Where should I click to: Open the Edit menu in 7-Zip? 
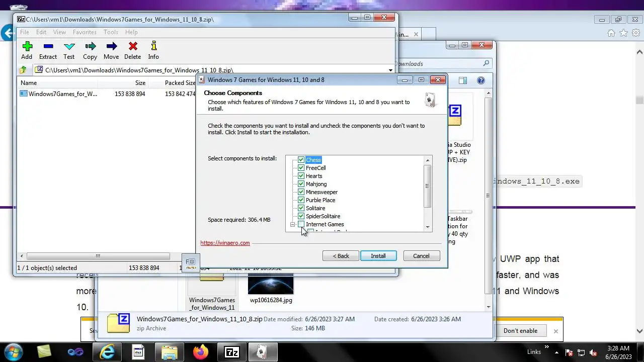point(41,32)
